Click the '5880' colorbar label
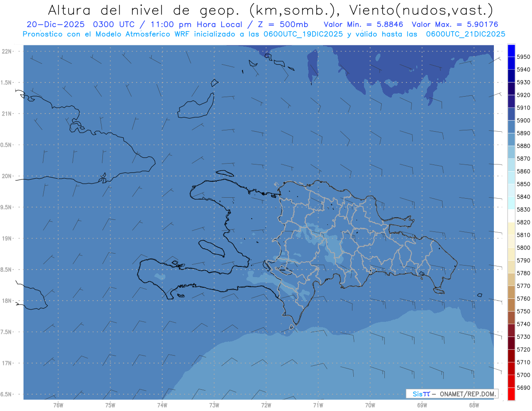 524,146
